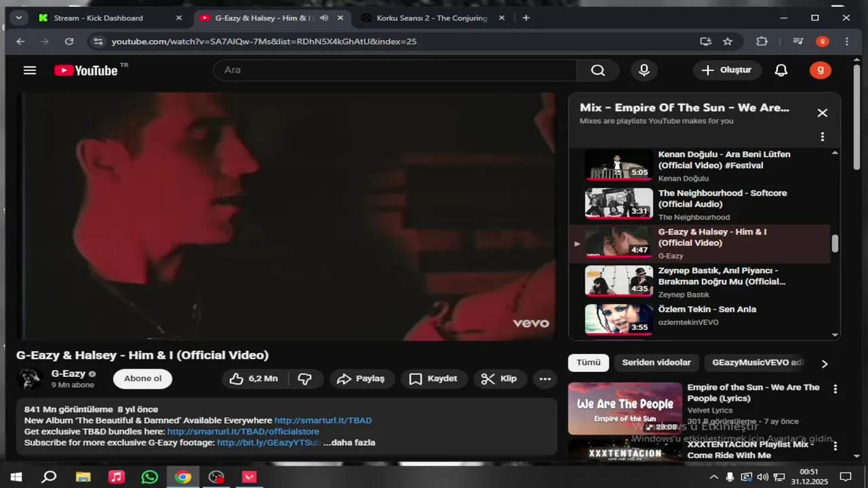
Task: Open the smarturl.it/TBAD link
Action: (x=323, y=421)
